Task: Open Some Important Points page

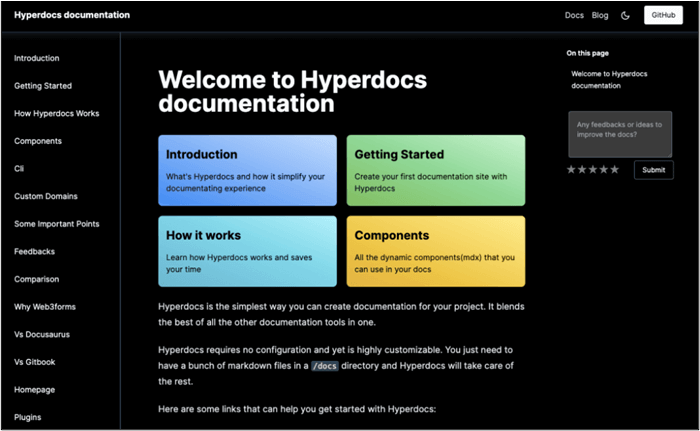Action: tap(57, 224)
